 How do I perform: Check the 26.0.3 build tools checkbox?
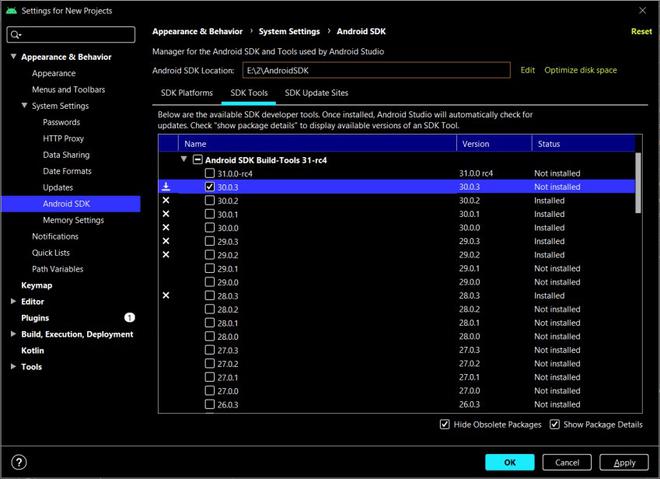(210, 404)
